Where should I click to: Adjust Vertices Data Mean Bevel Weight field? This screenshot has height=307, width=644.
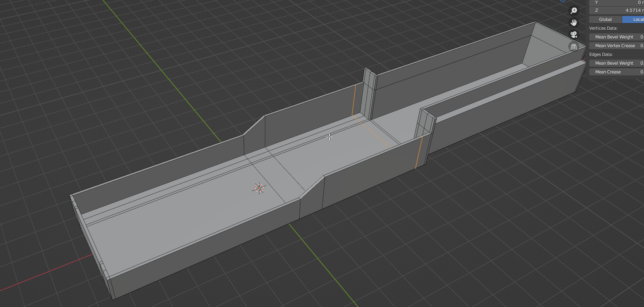[x=617, y=37]
